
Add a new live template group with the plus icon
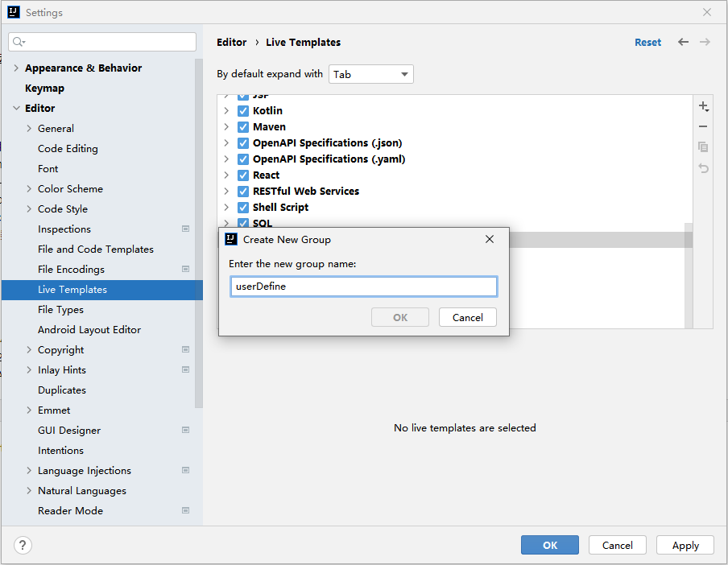tap(703, 106)
